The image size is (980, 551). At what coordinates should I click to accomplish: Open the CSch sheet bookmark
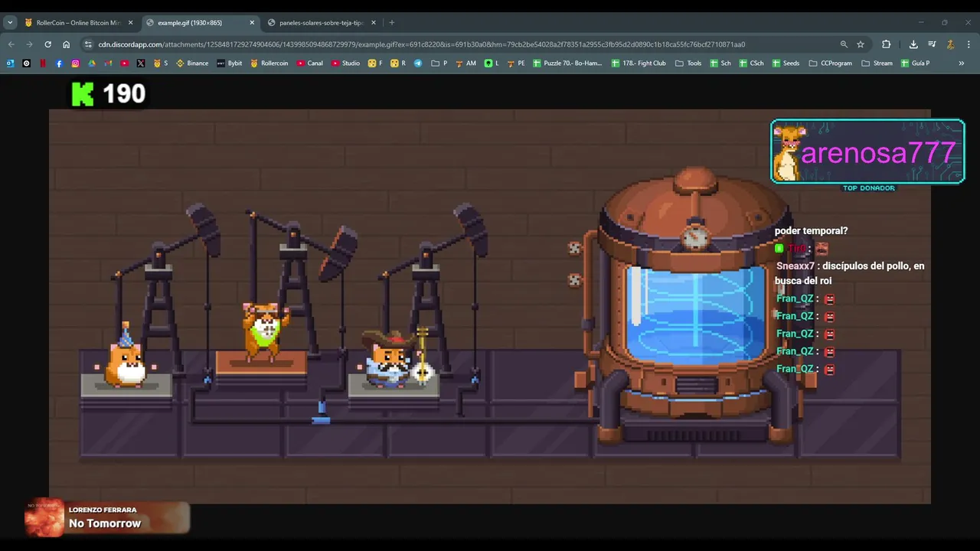coord(752,63)
